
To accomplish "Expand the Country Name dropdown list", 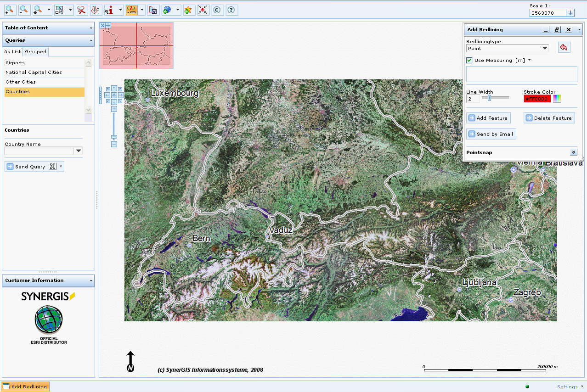I will pos(78,151).
